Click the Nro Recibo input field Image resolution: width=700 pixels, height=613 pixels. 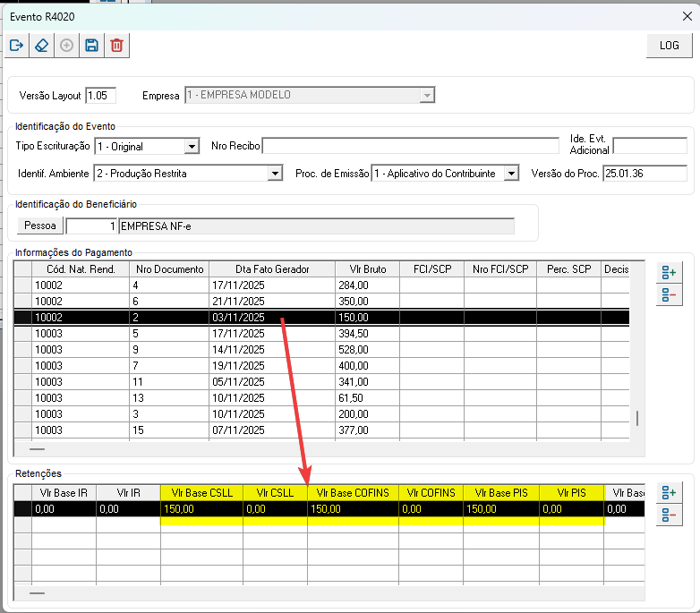click(x=410, y=146)
